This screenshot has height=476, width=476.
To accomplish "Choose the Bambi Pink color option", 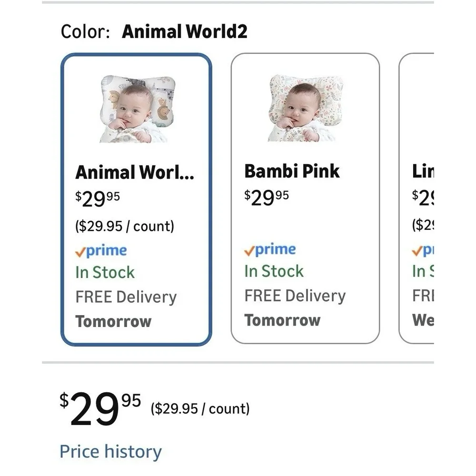I will pyautogui.click(x=305, y=198).
